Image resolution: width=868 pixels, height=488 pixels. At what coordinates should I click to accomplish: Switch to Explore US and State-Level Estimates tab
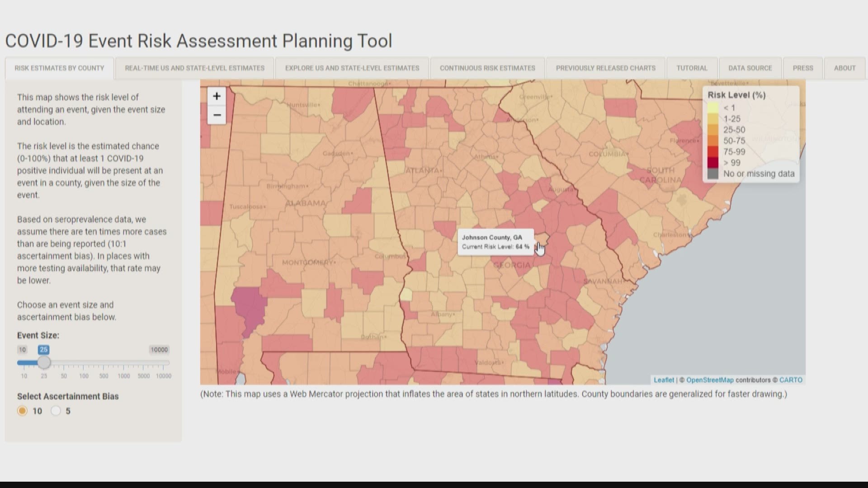(x=352, y=68)
